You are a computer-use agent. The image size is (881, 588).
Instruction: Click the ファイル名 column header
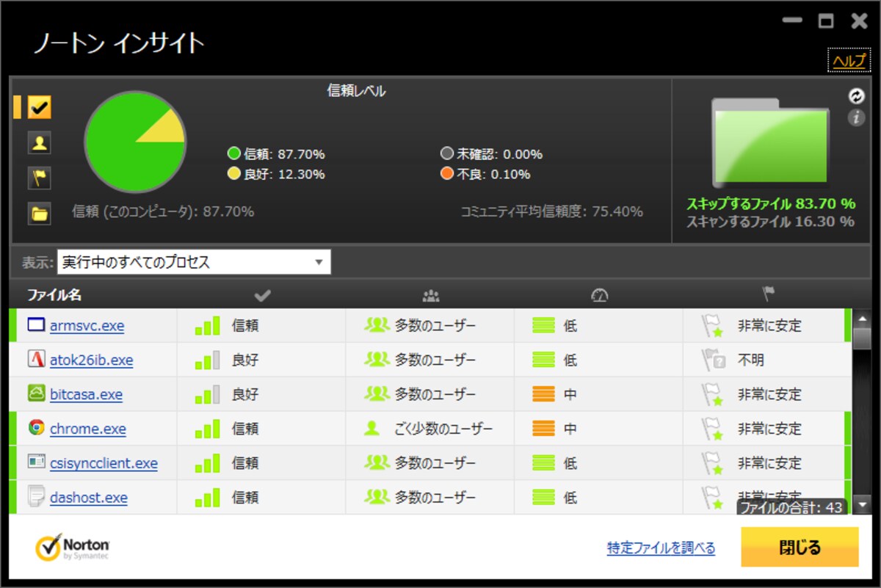click(x=54, y=295)
